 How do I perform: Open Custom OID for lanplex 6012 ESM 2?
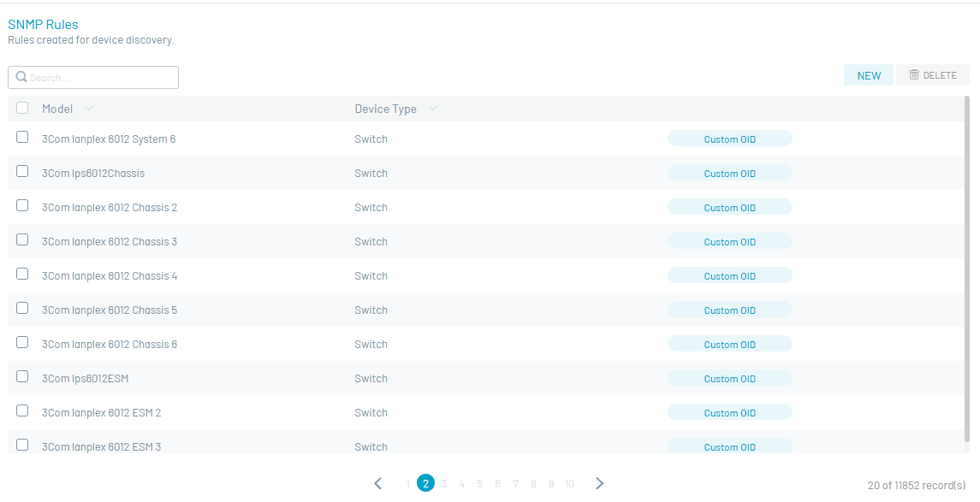(x=730, y=412)
